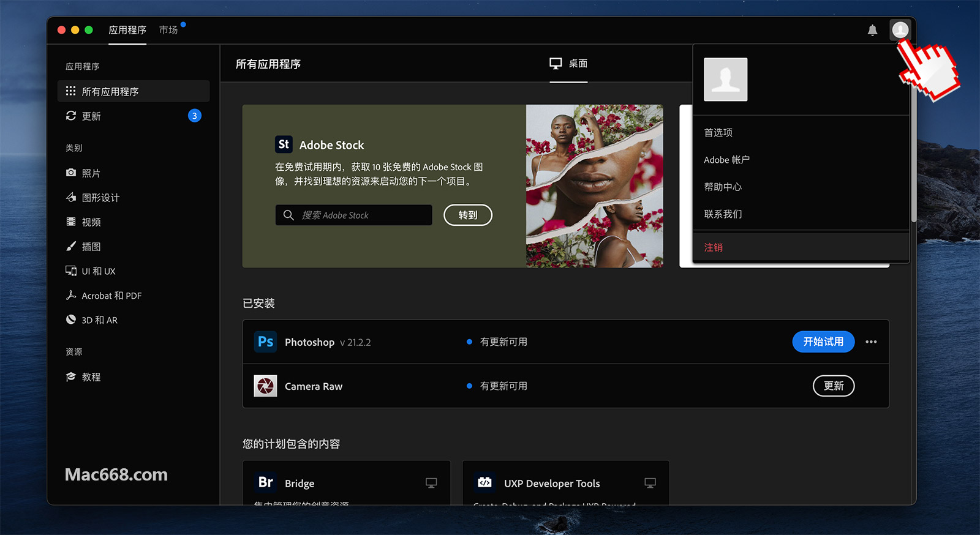Image resolution: width=980 pixels, height=535 pixels.
Task: Click in the 搜索 Adobe Stock field
Action: click(x=353, y=215)
